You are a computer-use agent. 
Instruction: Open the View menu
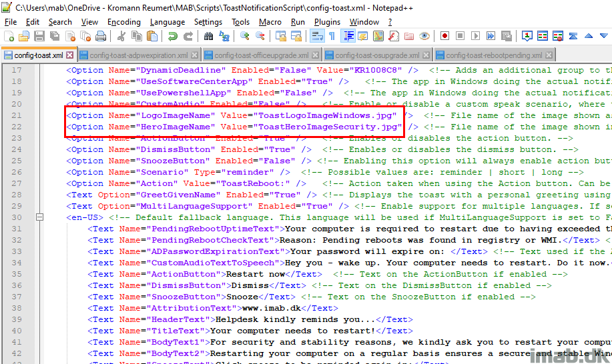[x=89, y=22]
